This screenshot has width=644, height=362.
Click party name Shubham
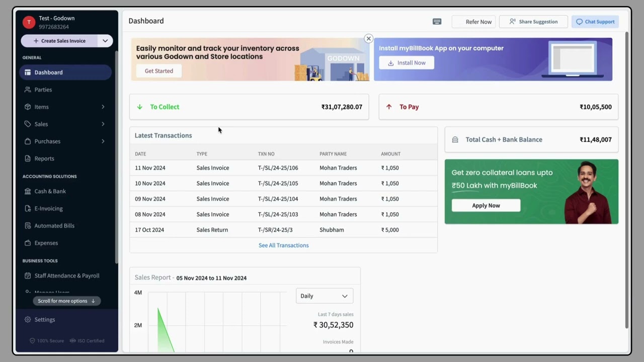pyautogui.click(x=332, y=230)
